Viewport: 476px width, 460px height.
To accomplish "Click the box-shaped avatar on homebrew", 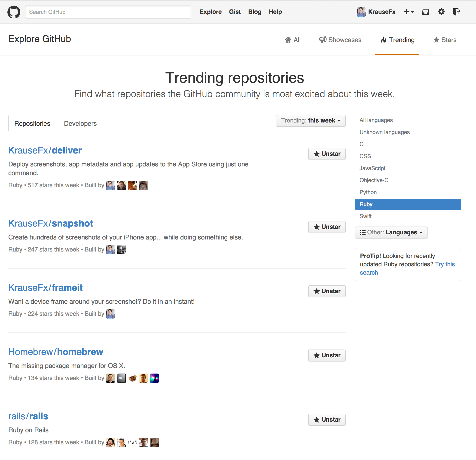I will coord(132,378).
